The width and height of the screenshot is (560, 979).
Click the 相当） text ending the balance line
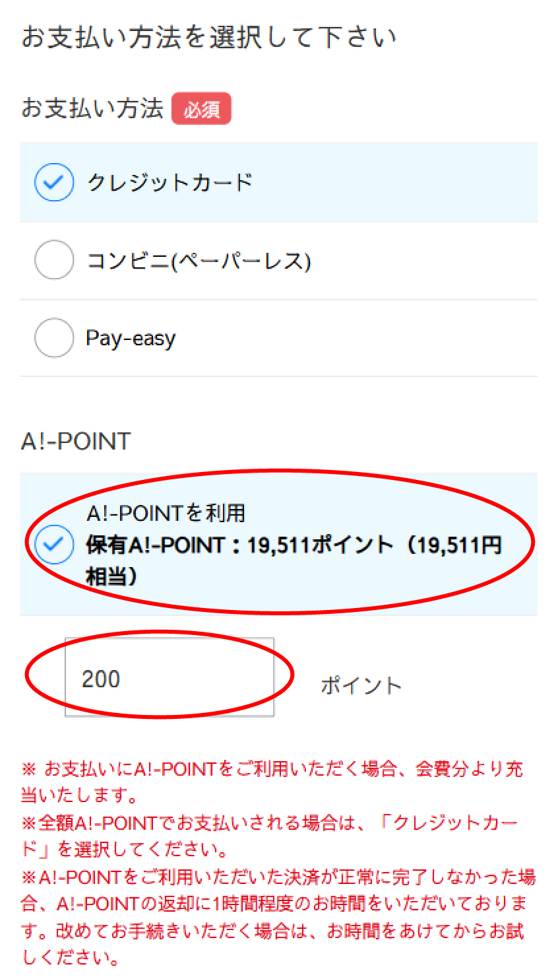tap(112, 577)
